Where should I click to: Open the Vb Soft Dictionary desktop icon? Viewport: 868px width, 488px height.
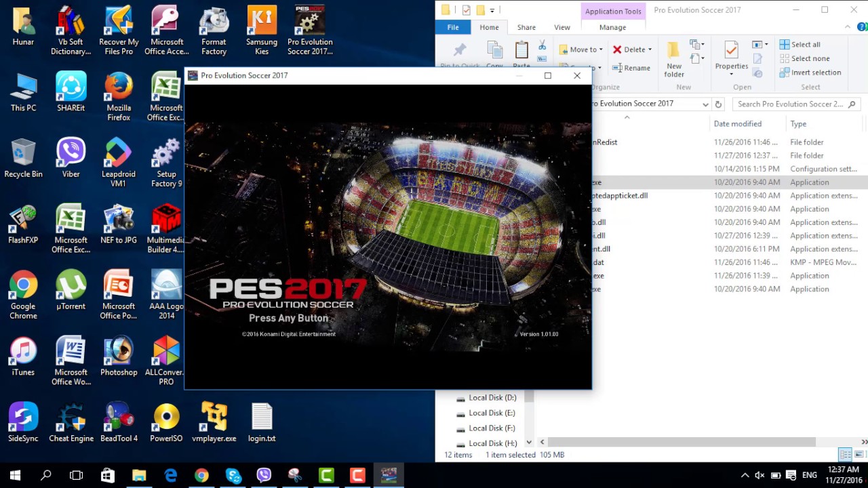[x=71, y=30]
